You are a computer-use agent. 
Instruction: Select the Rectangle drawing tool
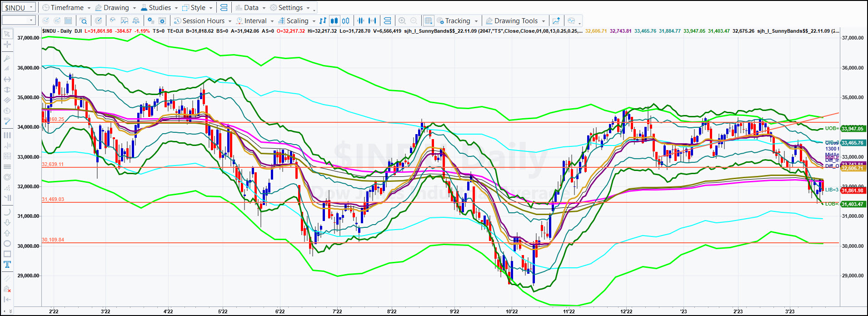tap(7, 254)
